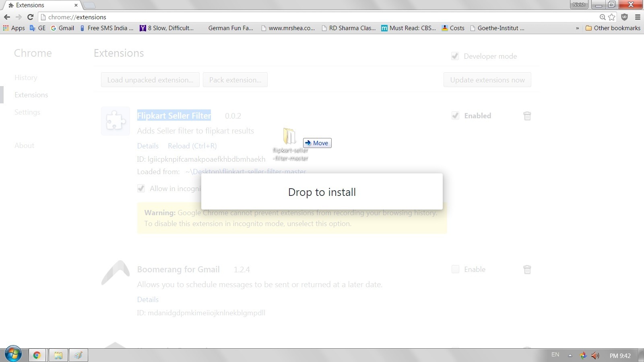The width and height of the screenshot is (644, 362).
Task: Open Details link for Boomerang for Gmail
Action: coord(148,300)
